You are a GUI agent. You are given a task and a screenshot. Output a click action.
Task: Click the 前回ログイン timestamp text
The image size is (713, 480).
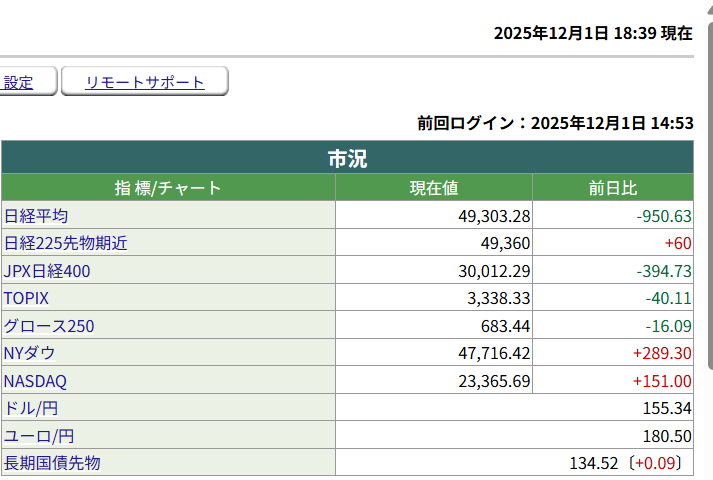click(x=555, y=123)
